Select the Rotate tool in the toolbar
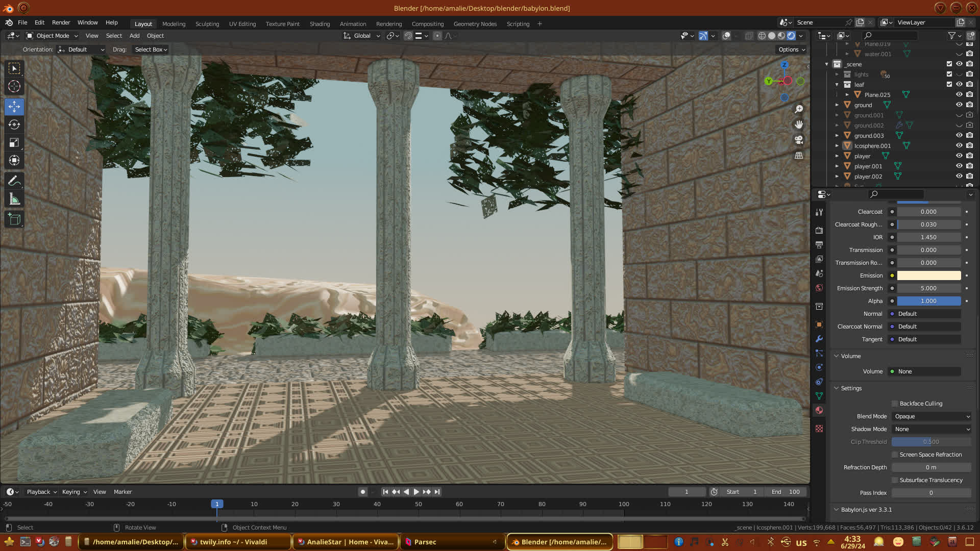980x551 pixels. [14, 125]
